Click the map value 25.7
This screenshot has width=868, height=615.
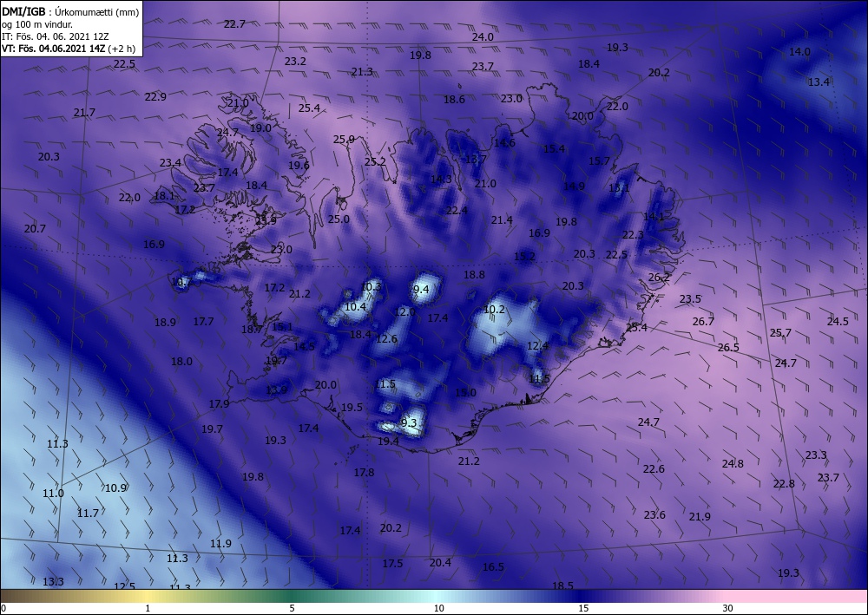tap(780, 333)
